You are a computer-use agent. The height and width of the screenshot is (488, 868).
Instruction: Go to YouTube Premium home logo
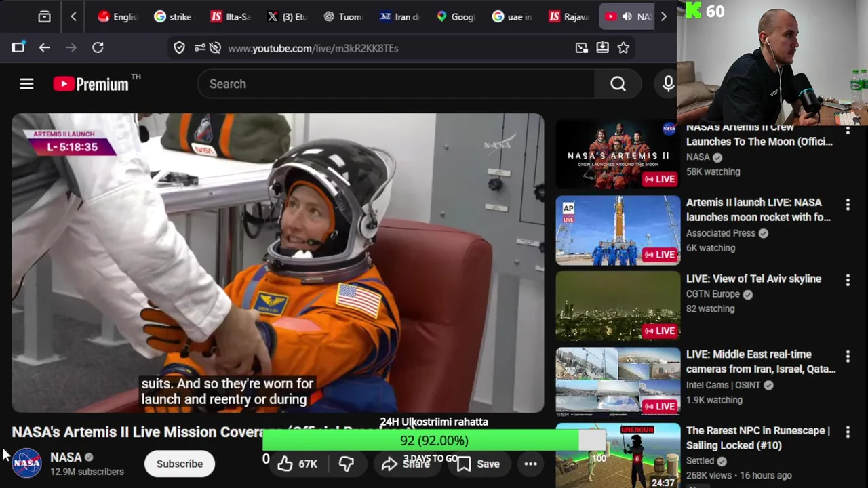click(92, 84)
